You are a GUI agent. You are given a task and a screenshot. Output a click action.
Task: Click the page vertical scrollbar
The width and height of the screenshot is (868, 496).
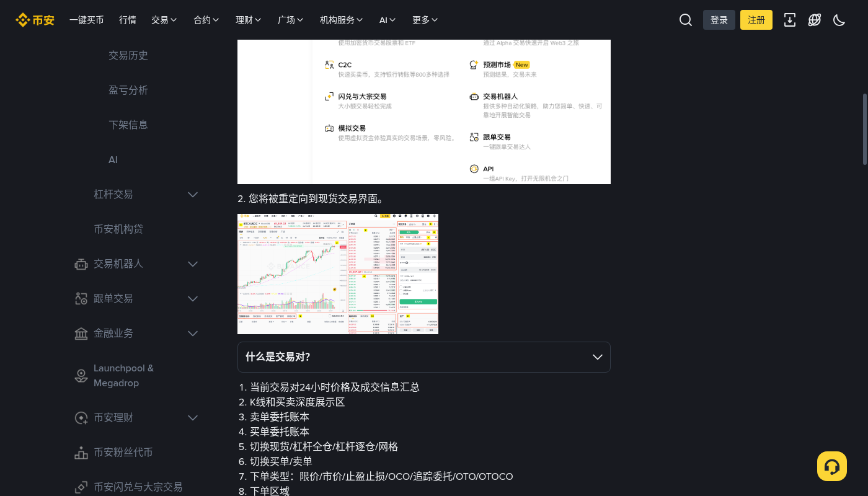pyautogui.click(x=865, y=129)
